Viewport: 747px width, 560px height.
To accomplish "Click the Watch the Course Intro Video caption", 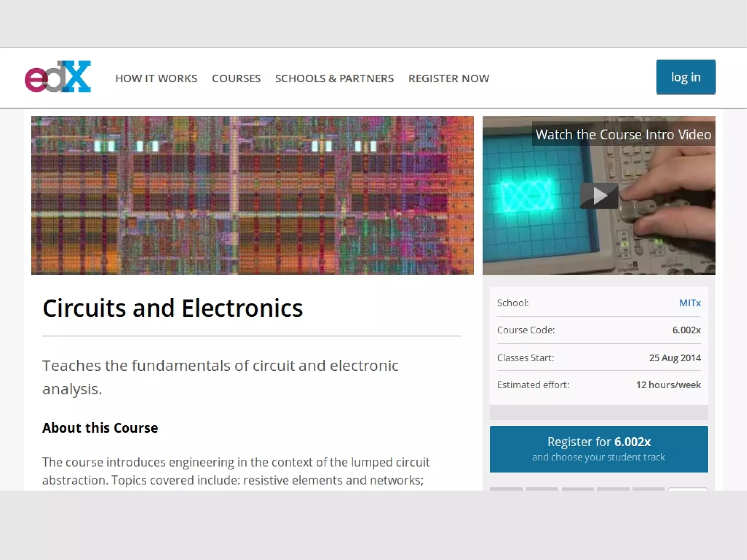I will point(623,134).
